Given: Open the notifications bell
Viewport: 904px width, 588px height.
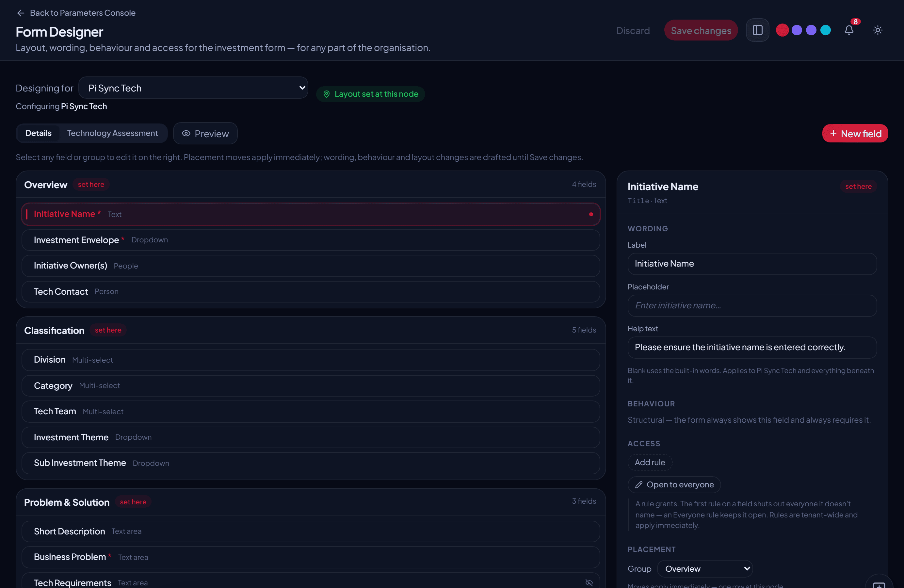Looking at the screenshot, I should [x=849, y=30].
